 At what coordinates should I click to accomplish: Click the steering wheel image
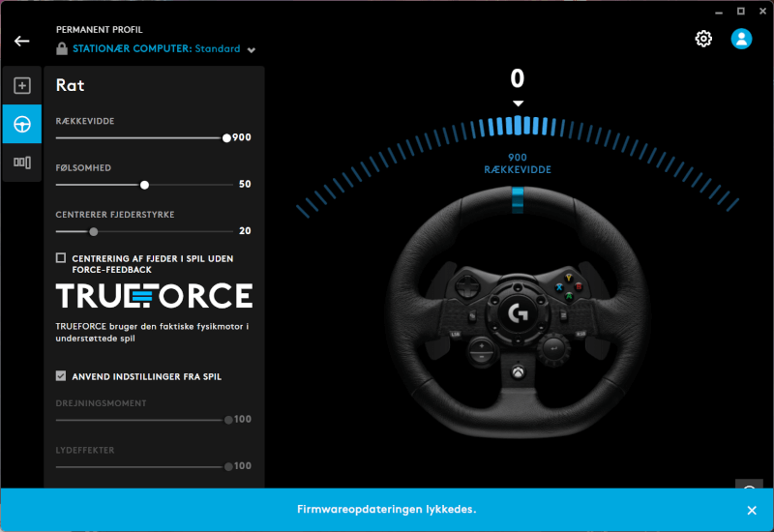[518, 311]
